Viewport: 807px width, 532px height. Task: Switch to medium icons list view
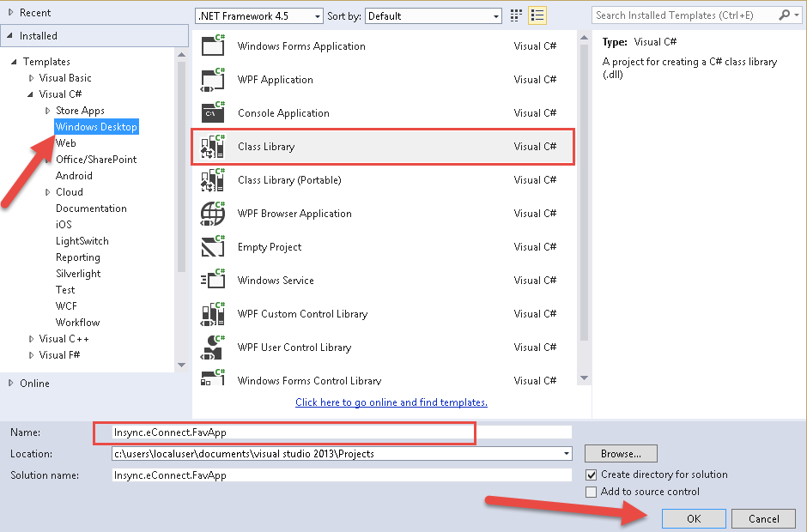[537, 15]
